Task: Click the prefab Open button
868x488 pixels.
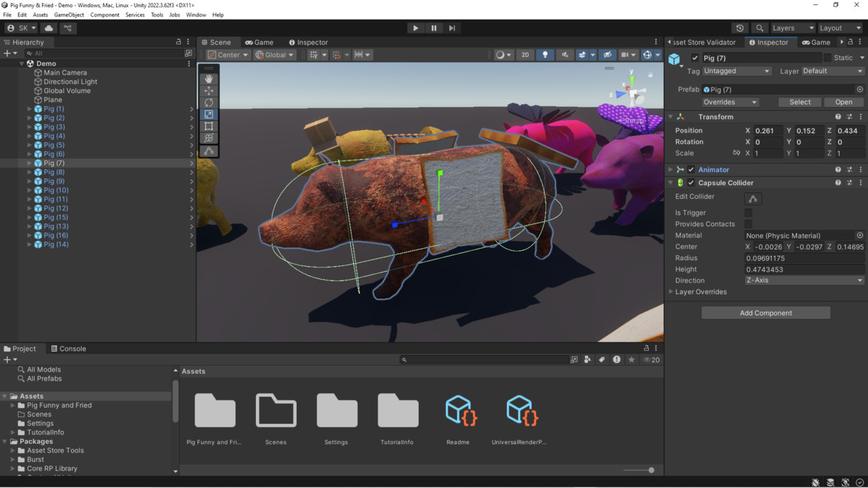Action: [844, 102]
